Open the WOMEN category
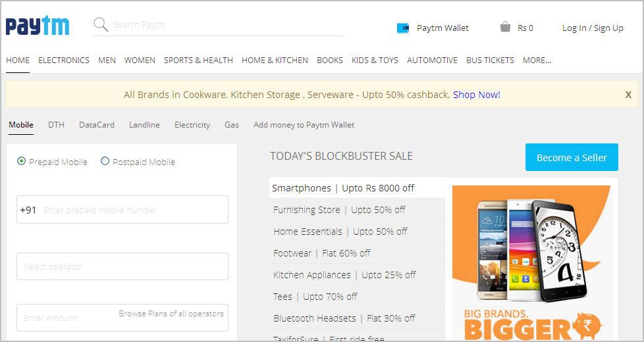 click(140, 61)
